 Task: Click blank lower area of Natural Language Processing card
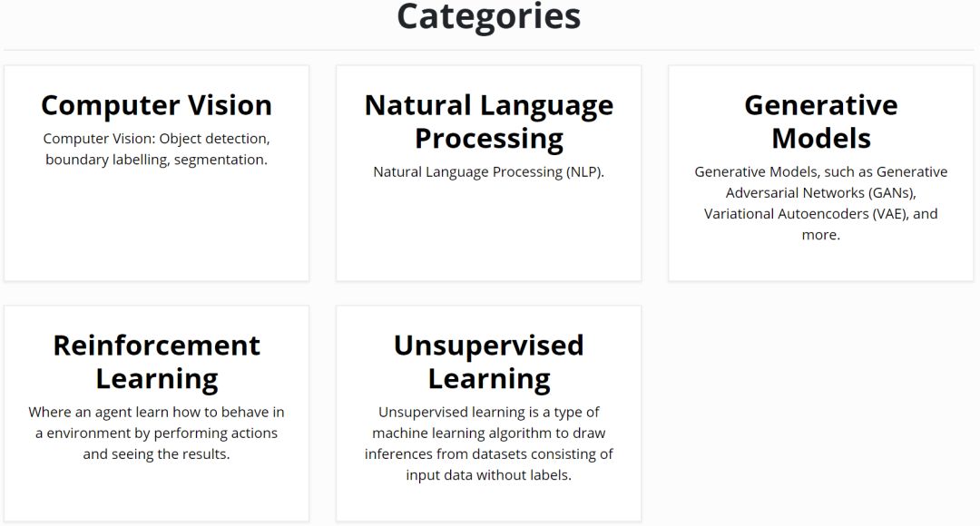(x=488, y=231)
